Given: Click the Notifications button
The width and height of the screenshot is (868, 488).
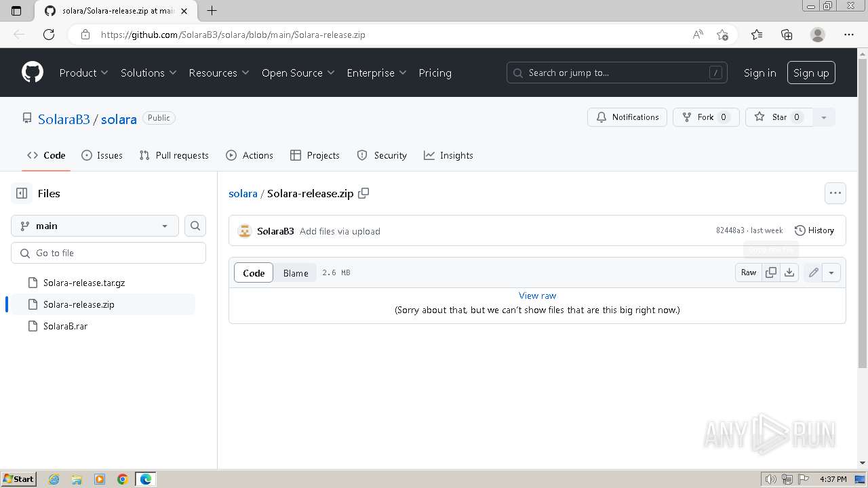Looking at the screenshot, I should [x=627, y=117].
